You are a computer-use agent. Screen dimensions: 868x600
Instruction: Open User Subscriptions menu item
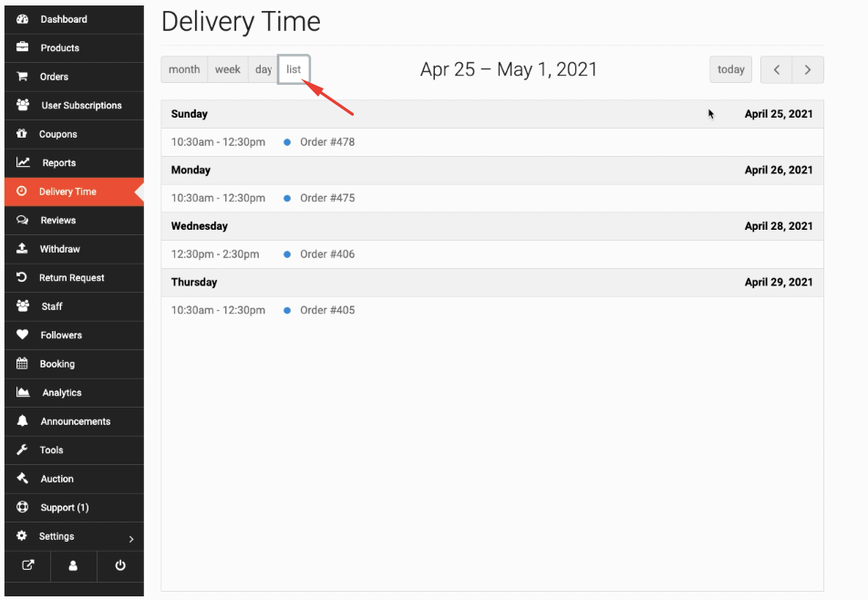coord(74,106)
